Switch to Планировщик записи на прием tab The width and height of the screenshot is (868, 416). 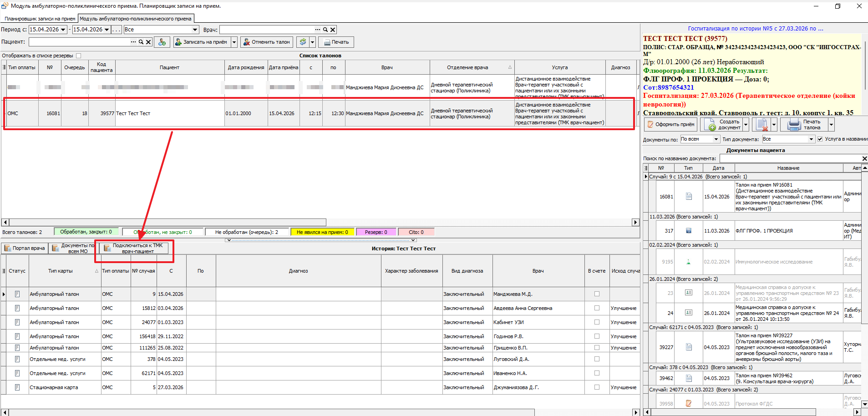40,19
